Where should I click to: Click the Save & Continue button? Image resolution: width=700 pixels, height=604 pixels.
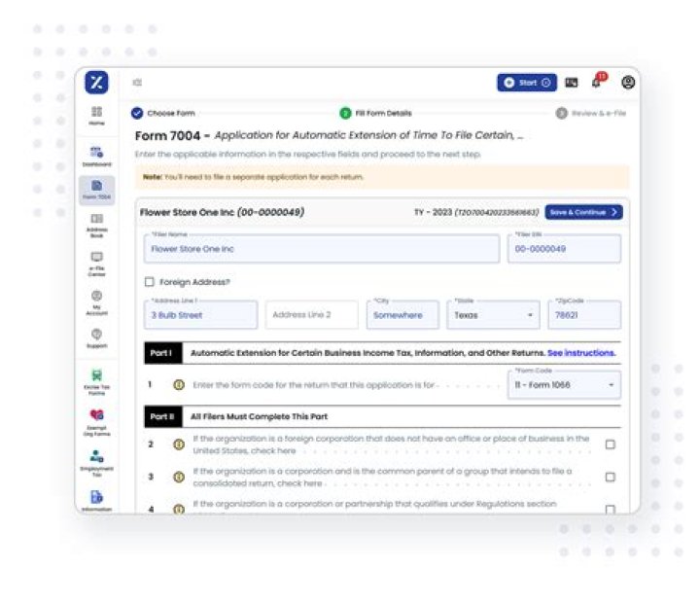coord(583,212)
